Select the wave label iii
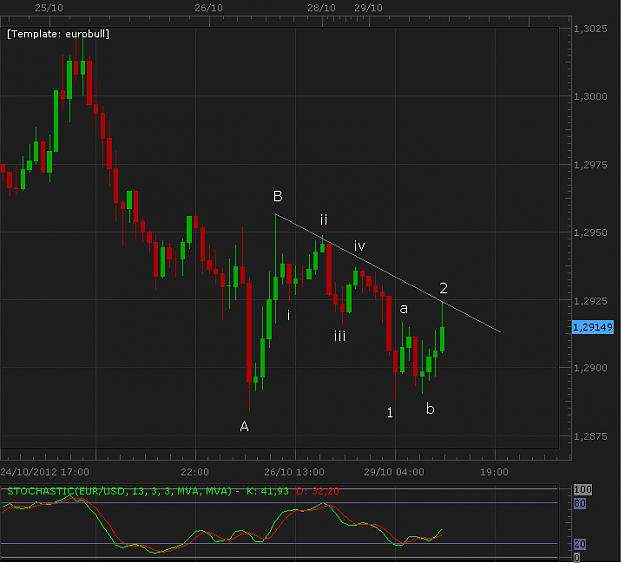Image resolution: width=625 pixels, height=563 pixels. [340, 336]
